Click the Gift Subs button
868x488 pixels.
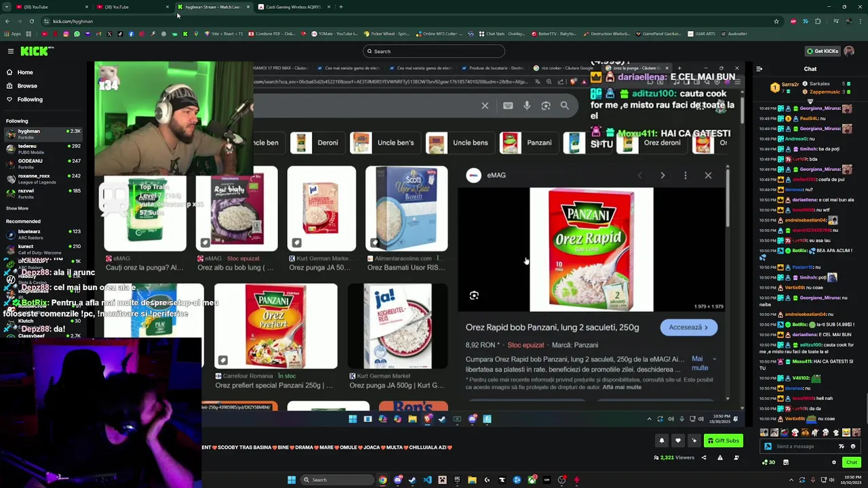(723, 441)
